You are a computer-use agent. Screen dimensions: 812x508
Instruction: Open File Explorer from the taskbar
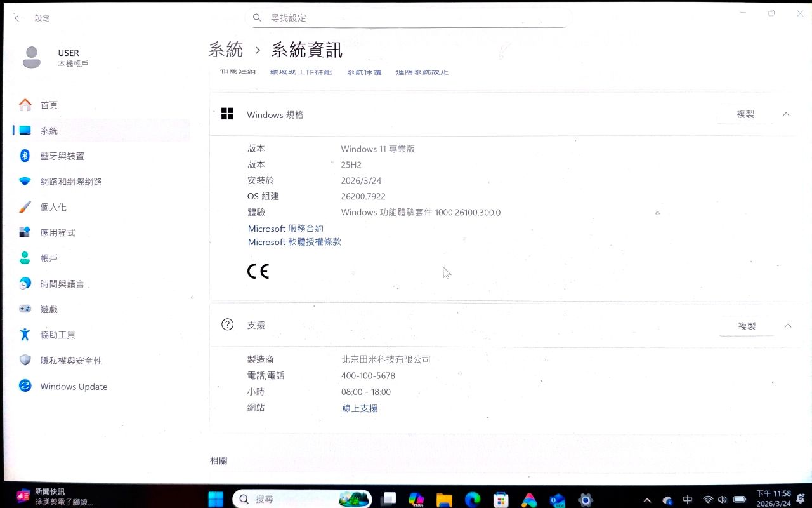click(x=443, y=500)
